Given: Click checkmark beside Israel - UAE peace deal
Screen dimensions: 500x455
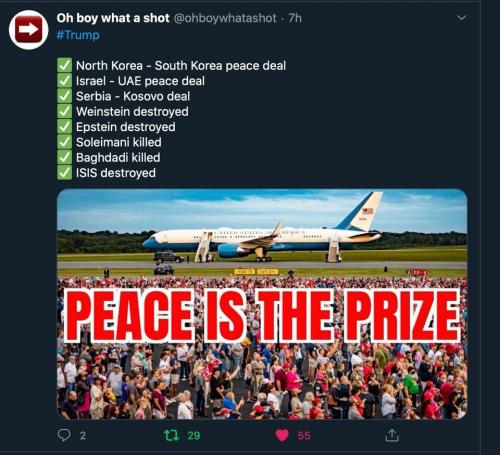Looking at the screenshot, I should [x=64, y=81].
